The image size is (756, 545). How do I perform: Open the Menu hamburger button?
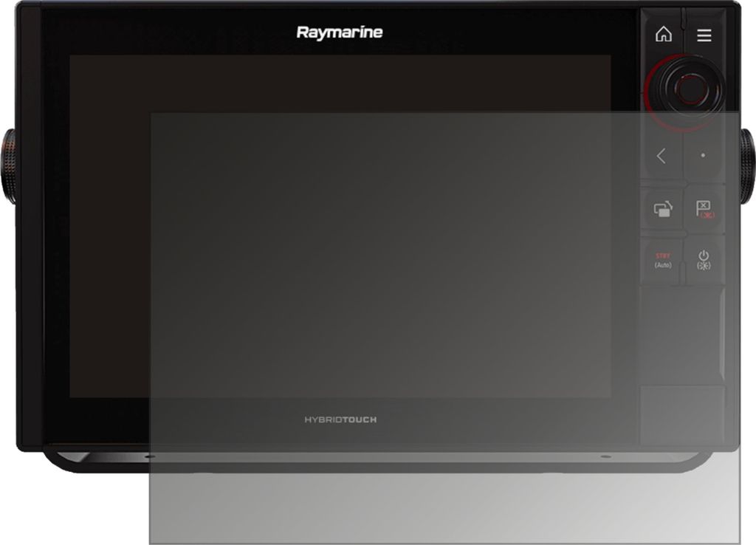(x=704, y=35)
